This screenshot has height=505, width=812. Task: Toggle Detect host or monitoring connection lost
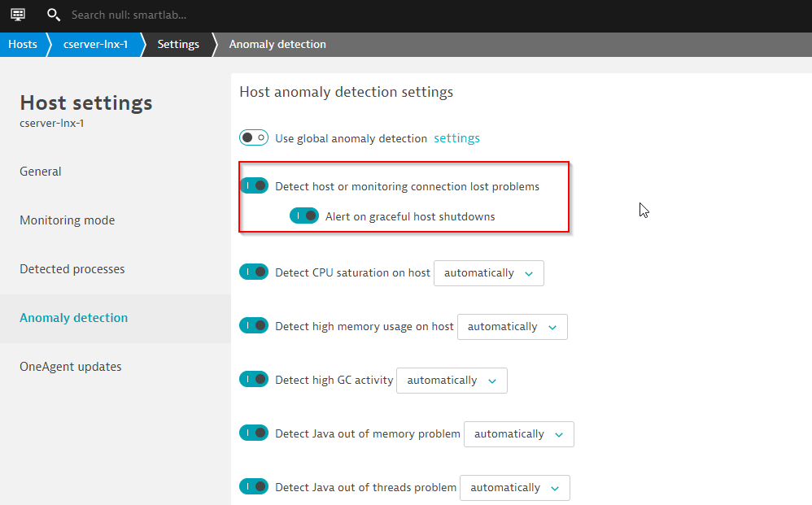point(254,185)
